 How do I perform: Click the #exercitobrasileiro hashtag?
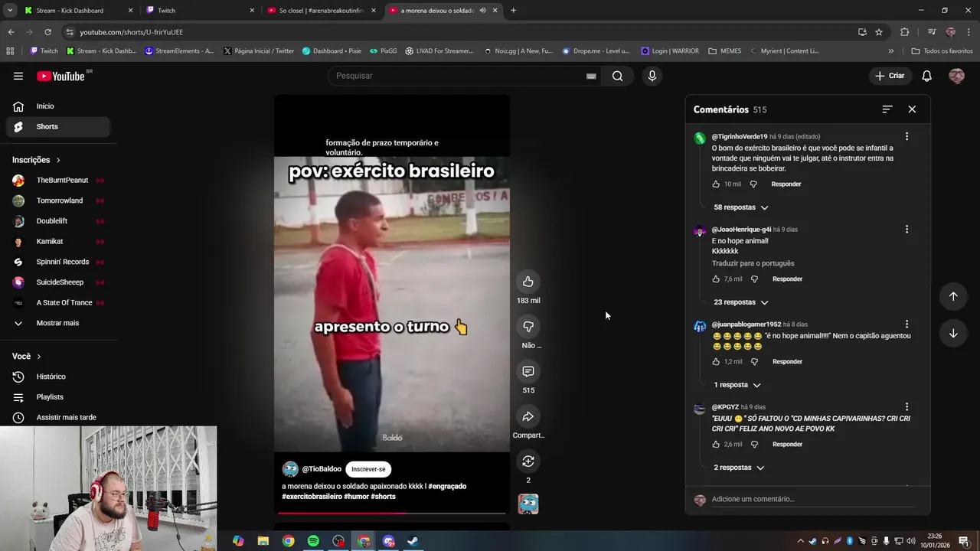pos(312,497)
